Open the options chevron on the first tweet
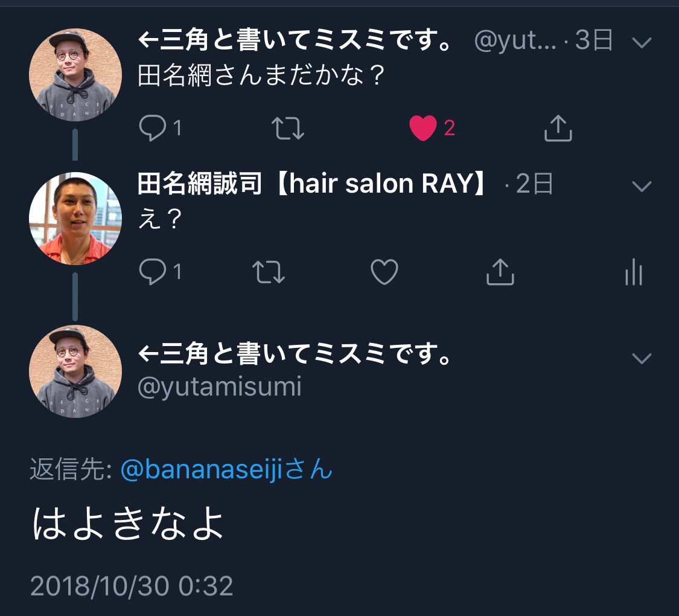This screenshot has width=679, height=616. click(x=642, y=42)
